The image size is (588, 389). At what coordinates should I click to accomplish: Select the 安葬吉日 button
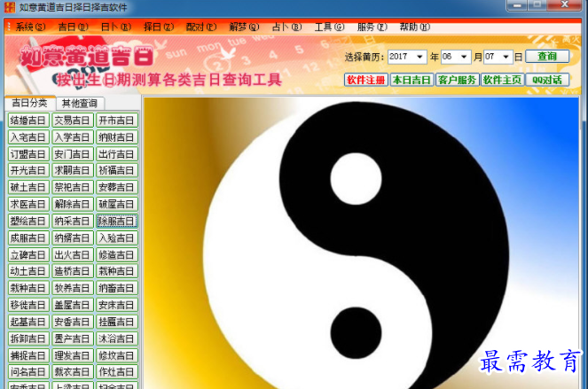117,187
